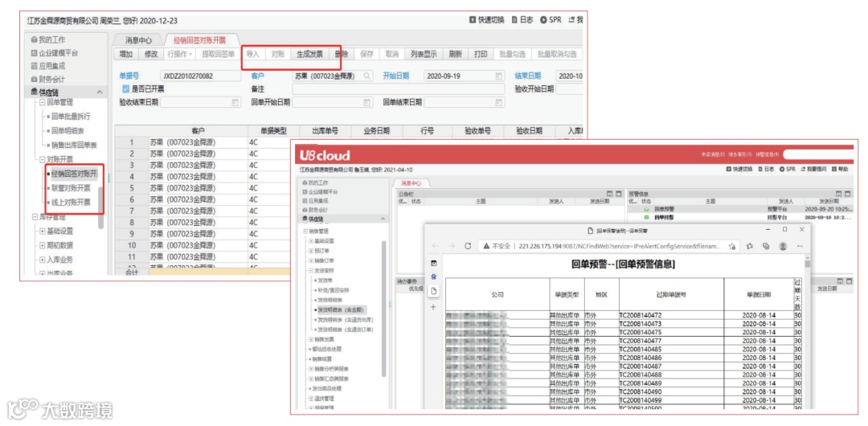Click 我要提问 in U8 cloud window

click(x=813, y=169)
